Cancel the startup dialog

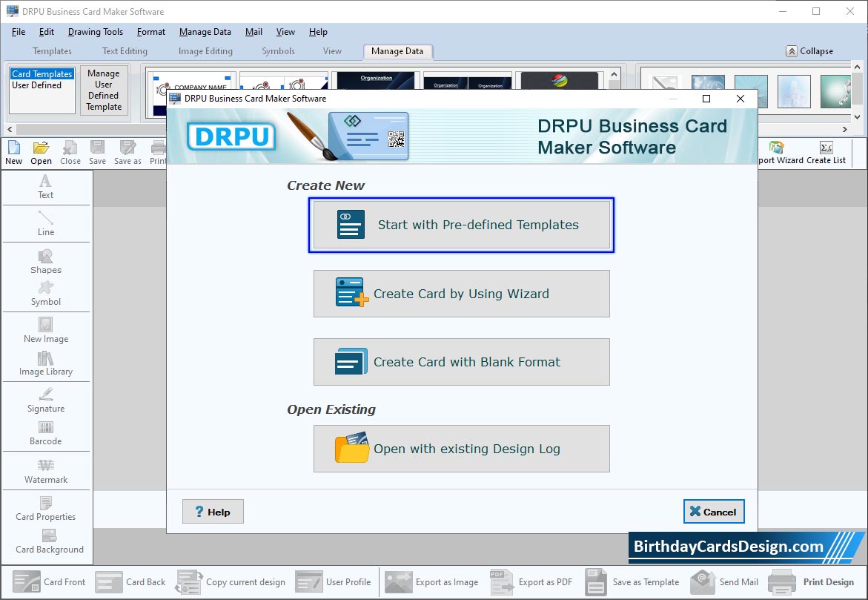[714, 511]
